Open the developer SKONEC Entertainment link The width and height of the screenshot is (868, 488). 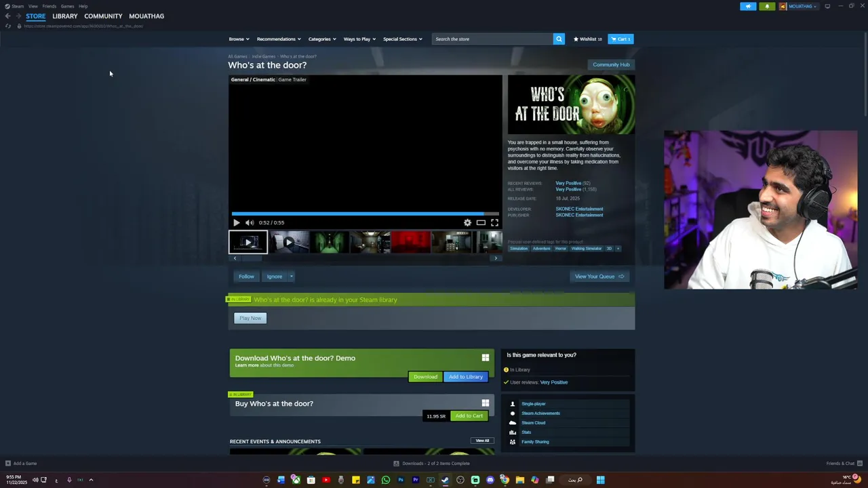[579, 209]
